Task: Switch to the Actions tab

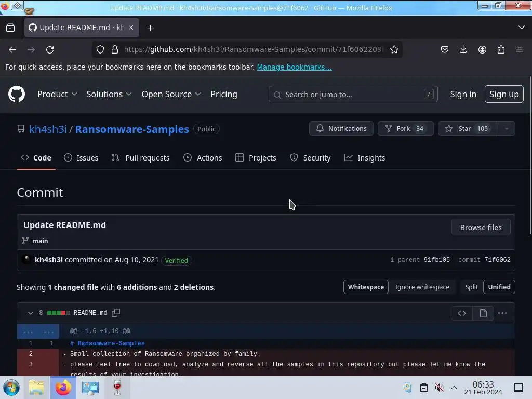Action: pos(203,158)
